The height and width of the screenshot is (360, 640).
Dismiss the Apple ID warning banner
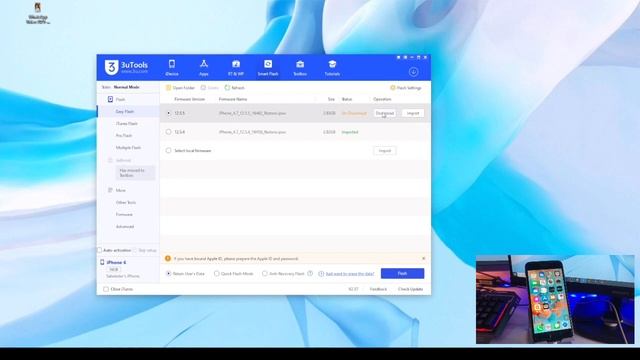423,258
